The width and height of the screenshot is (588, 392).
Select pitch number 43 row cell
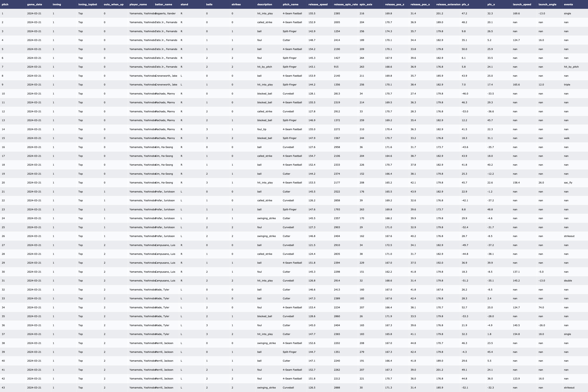3,388
